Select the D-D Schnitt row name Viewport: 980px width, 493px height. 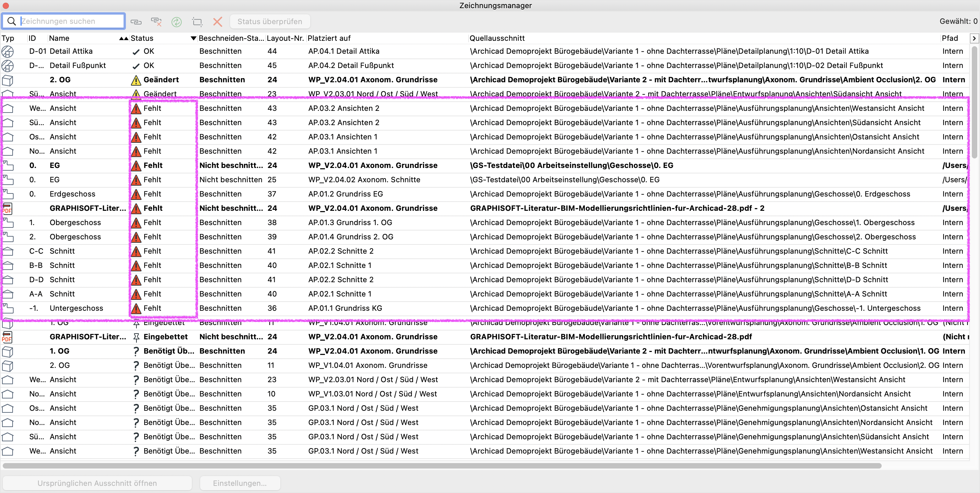click(x=62, y=280)
